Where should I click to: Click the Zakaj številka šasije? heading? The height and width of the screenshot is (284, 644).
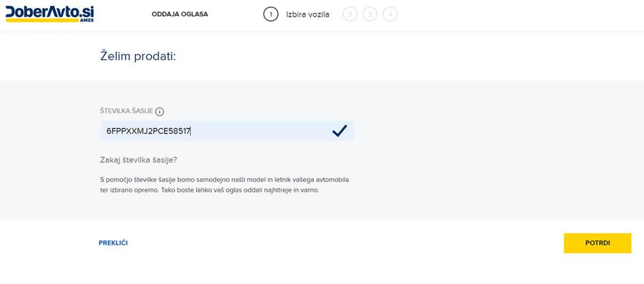139,160
